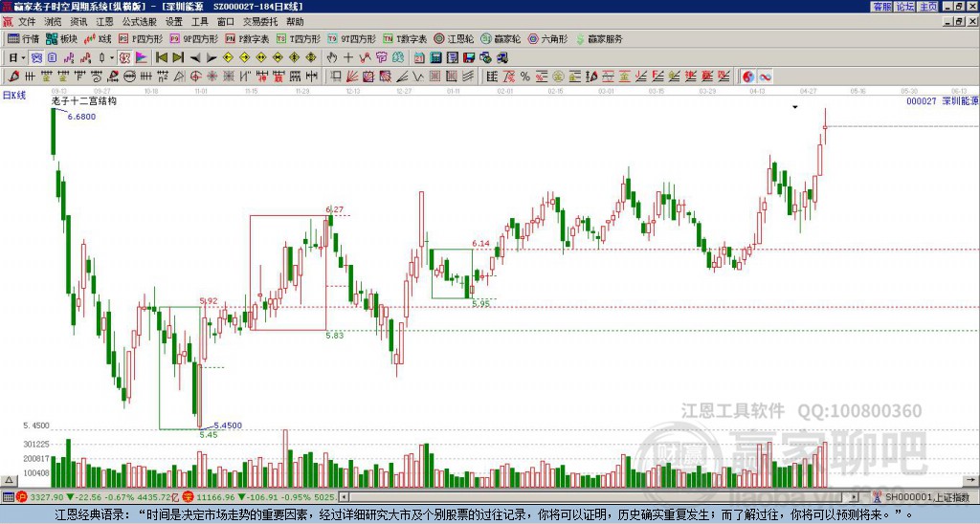
Task: Click the SH000001 上证指数 status entry
Action: click(x=926, y=497)
